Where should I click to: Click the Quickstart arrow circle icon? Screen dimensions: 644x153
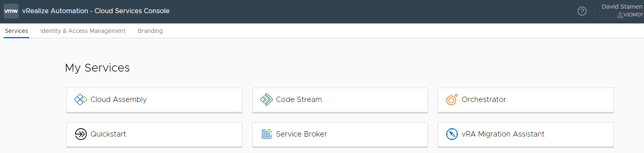tap(81, 134)
